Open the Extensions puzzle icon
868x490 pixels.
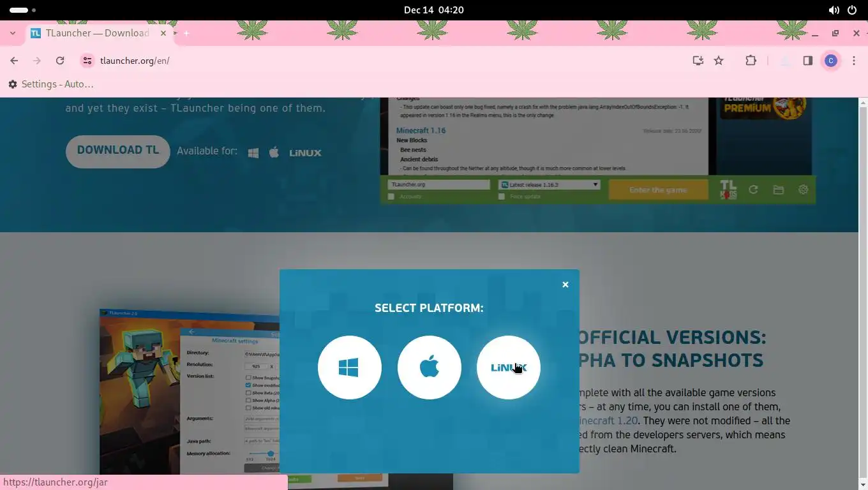pyautogui.click(x=751, y=61)
